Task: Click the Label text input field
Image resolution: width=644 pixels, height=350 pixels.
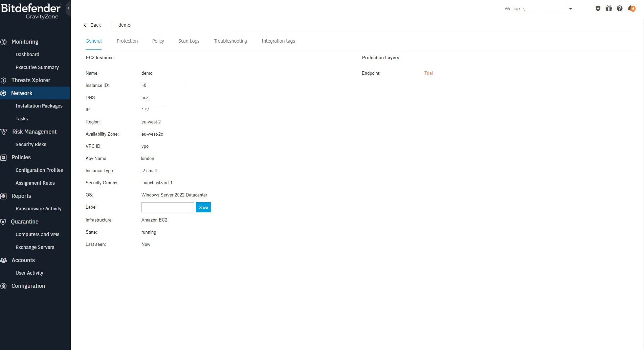Action: [168, 207]
